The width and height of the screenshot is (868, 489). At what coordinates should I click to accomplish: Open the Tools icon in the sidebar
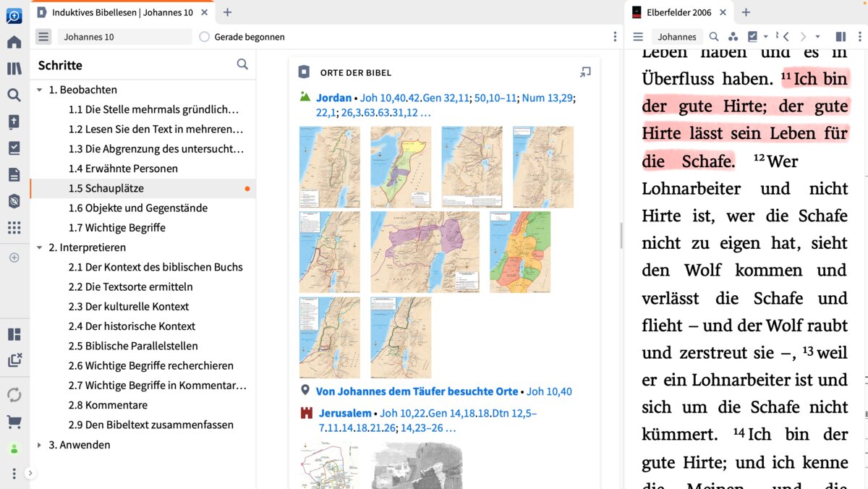point(14,201)
